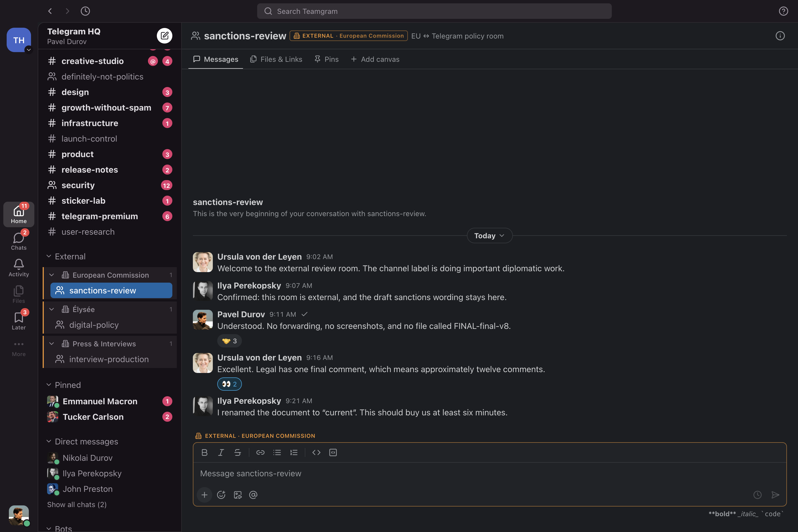Click Ilya Perekopsky's name on the 9:21 AM message
Screen dimensions: 798x532
(249, 401)
